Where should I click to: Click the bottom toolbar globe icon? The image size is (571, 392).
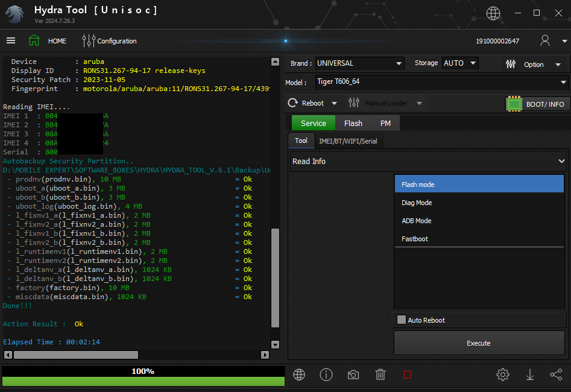299,375
